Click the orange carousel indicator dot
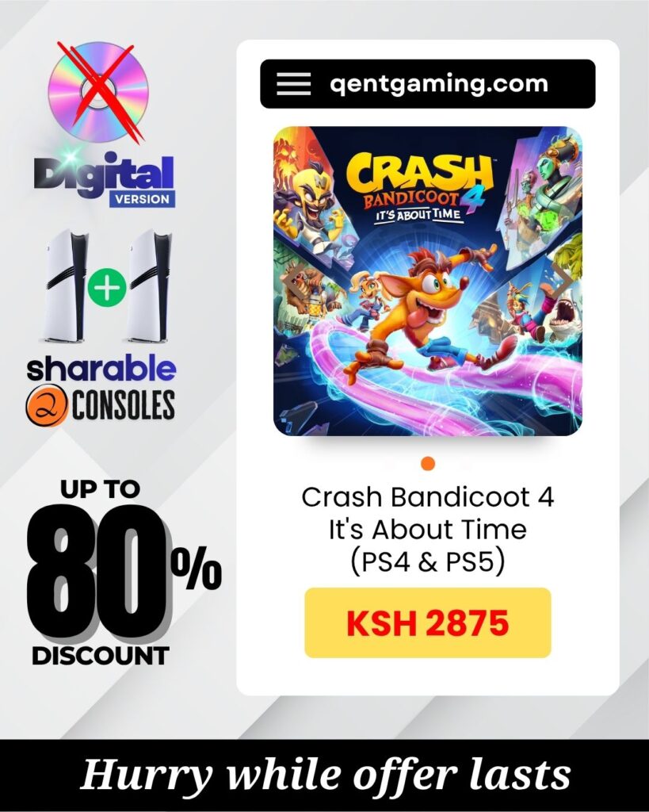Viewport: 649px width, 812px height. tap(427, 463)
